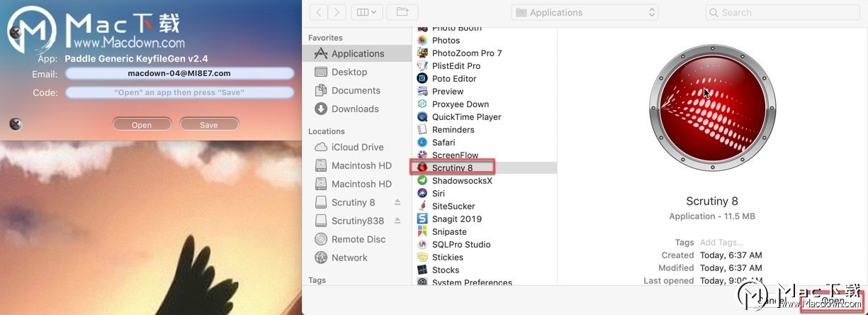
Task: Select Applications in Favorites sidebar
Action: pos(356,53)
